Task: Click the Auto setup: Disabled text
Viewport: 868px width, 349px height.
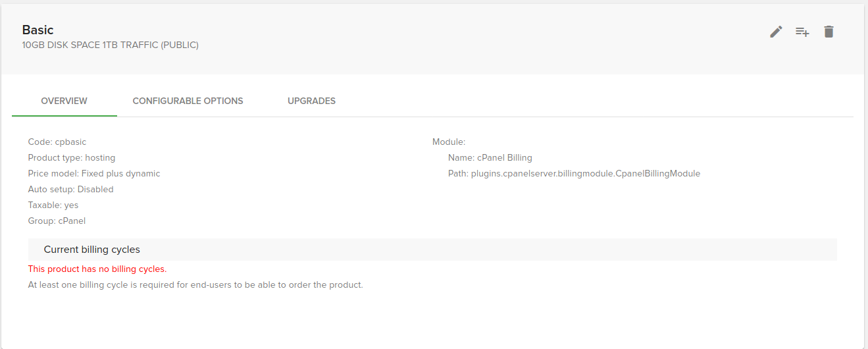Action: [x=70, y=189]
